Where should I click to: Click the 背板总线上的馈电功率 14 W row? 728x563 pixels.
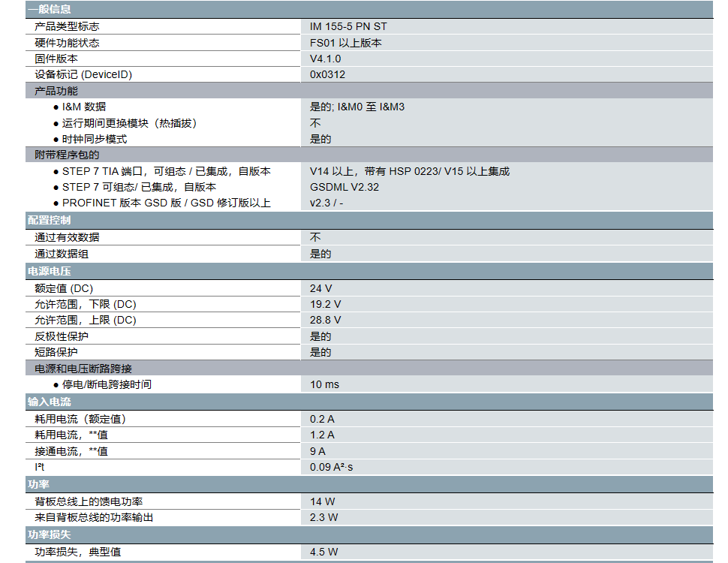tap(150, 501)
